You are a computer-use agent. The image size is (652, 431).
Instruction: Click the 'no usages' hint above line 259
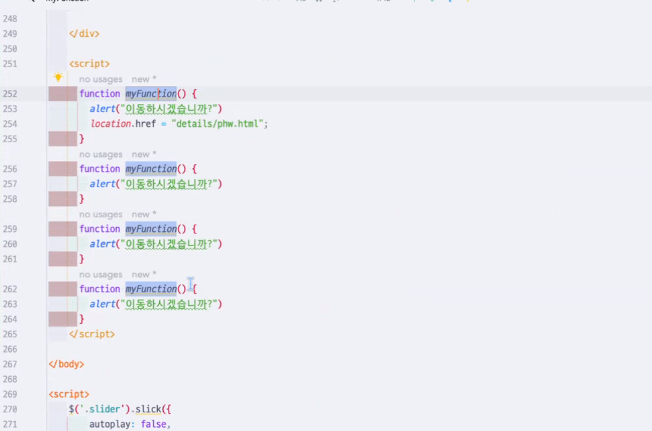coord(101,214)
